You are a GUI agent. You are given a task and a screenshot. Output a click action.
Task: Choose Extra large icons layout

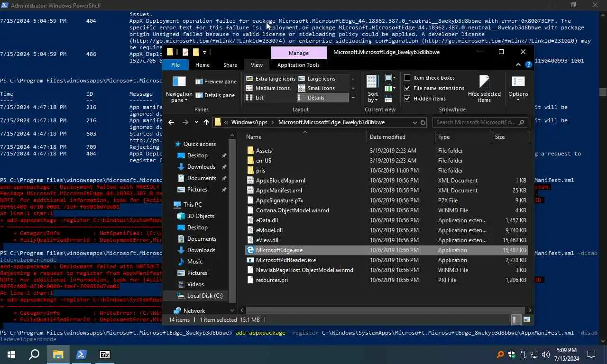point(270,79)
